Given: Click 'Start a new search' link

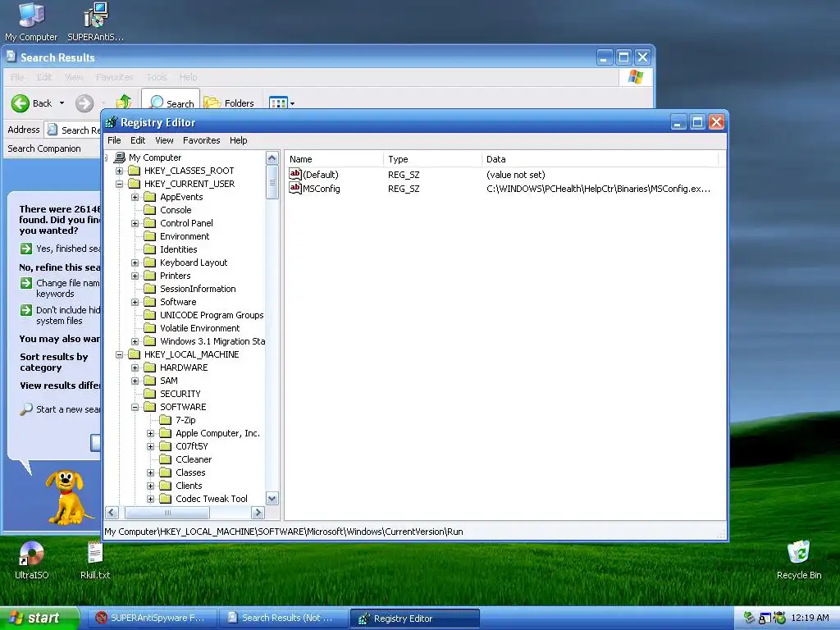Looking at the screenshot, I should pos(68,409).
